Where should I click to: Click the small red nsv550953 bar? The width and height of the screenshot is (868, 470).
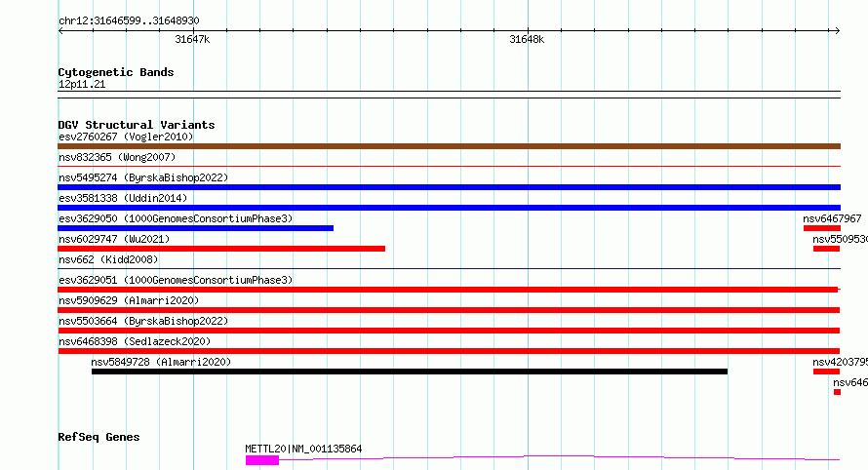tap(826, 249)
